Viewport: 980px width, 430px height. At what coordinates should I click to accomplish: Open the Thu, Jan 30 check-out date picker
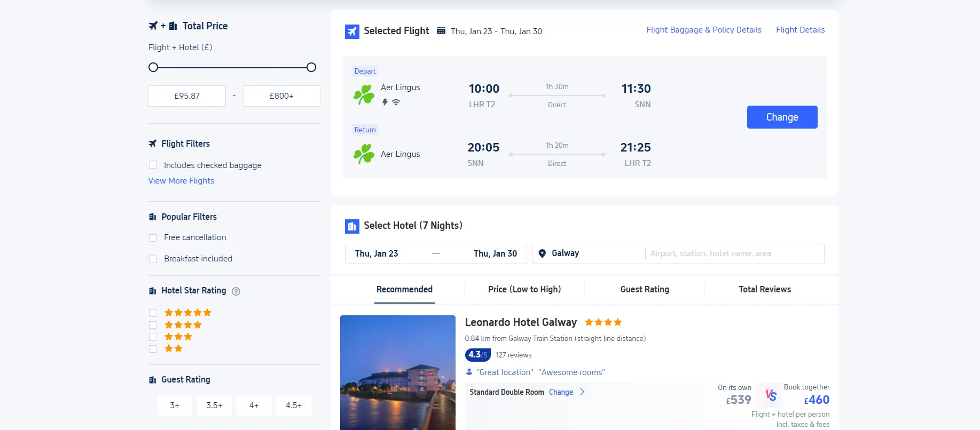point(495,253)
